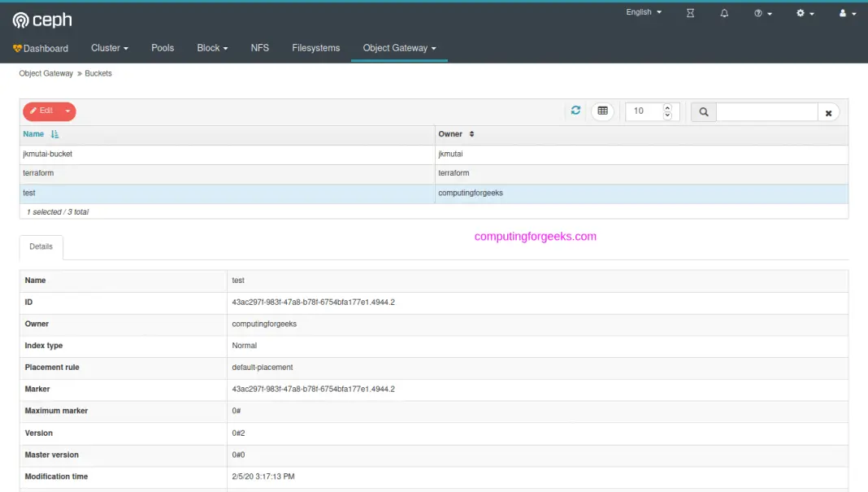
Task: Refresh the buckets list
Action: pos(575,111)
